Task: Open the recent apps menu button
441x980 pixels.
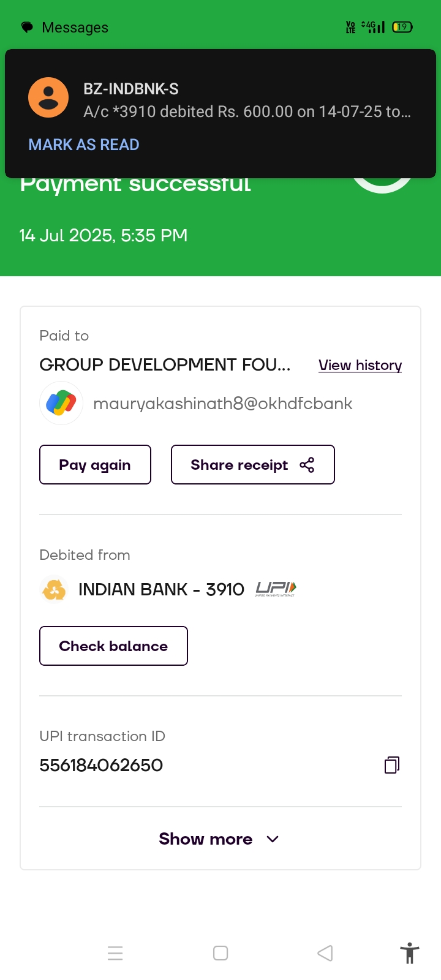Action: 115,953
